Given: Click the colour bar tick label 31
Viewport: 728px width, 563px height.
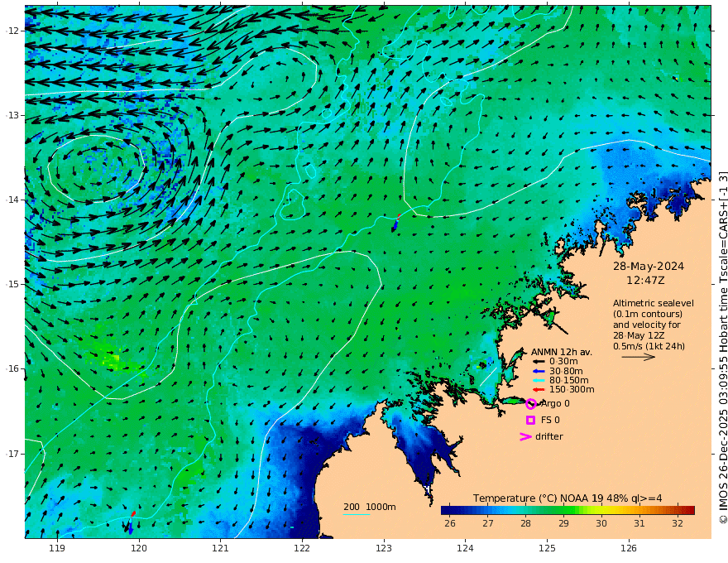Looking at the screenshot, I should pyautogui.click(x=639, y=523).
